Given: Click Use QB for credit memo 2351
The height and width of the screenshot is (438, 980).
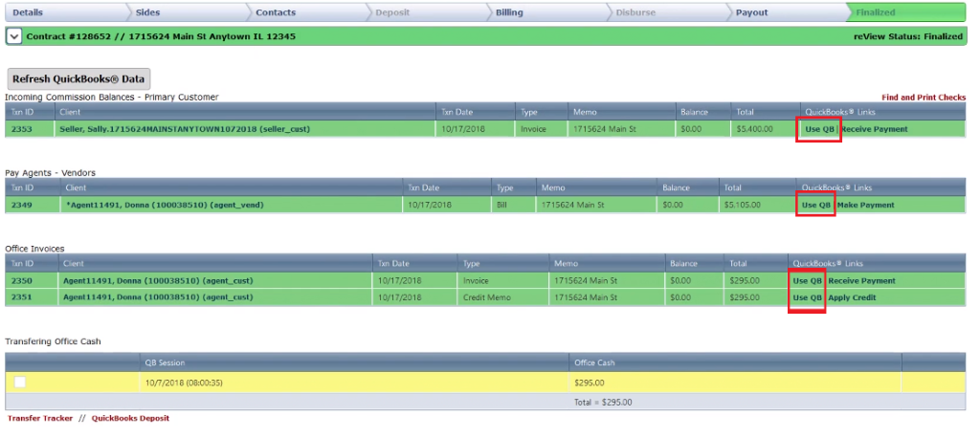Looking at the screenshot, I should click(x=807, y=297).
